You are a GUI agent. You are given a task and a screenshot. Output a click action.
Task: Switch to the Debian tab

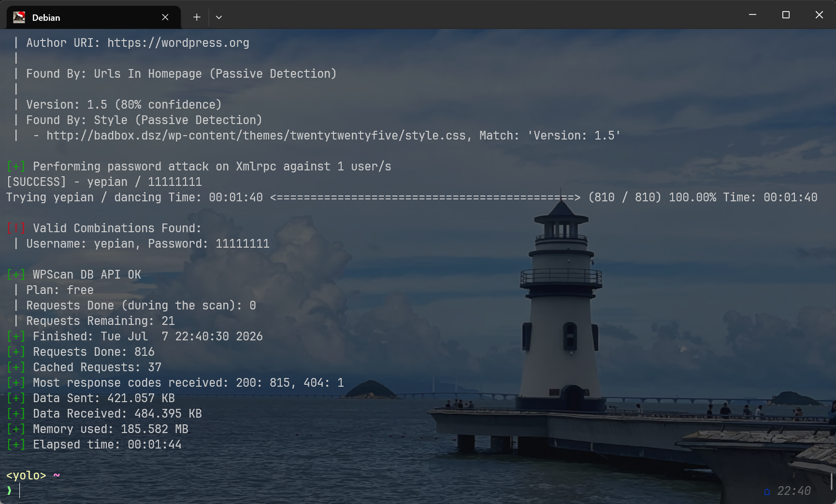pos(93,17)
